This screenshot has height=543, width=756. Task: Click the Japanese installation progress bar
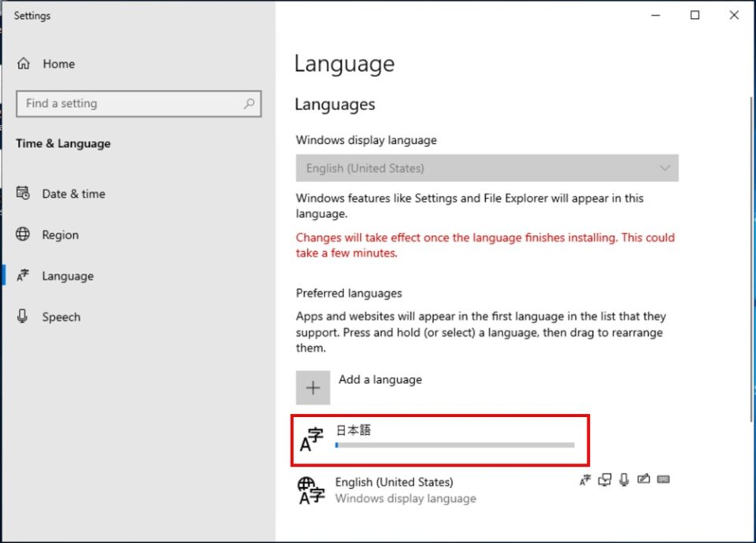pyautogui.click(x=454, y=445)
